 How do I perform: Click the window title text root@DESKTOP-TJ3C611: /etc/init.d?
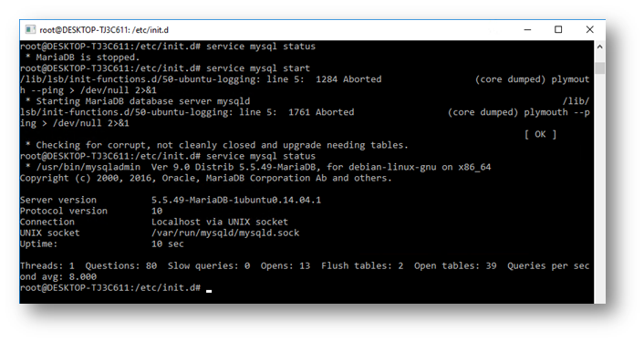(104, 30)
